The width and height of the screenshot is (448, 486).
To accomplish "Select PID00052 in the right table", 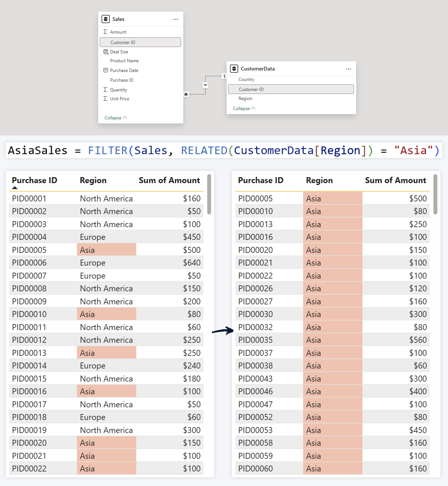I will pos(255,417).
